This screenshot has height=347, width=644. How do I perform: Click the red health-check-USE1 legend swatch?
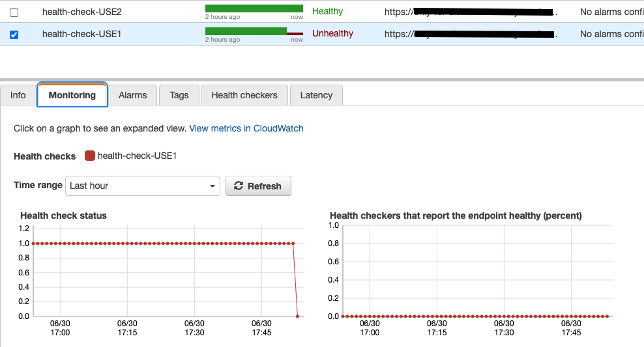(x=90, y=156)
